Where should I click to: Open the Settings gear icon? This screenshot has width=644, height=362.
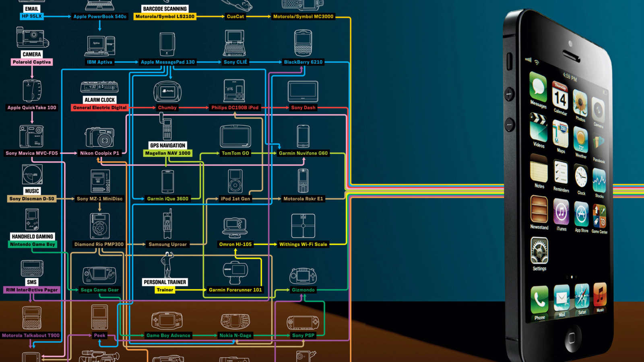tap(539, 251)
